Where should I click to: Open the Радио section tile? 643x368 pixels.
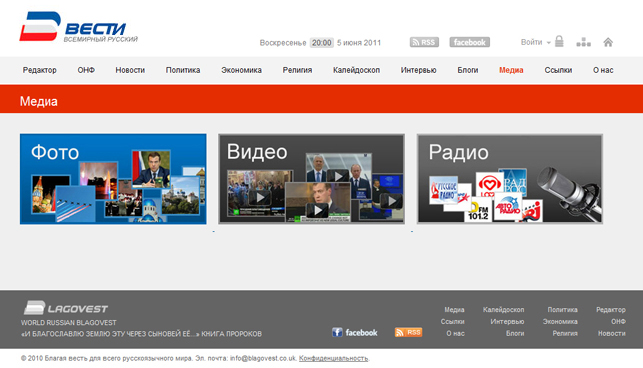tap(510, 179)
